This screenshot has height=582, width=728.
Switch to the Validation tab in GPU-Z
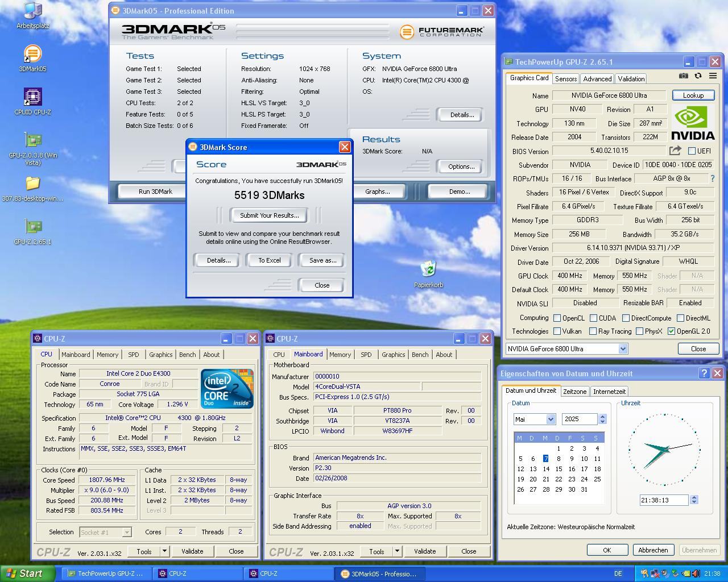[631, 79]
